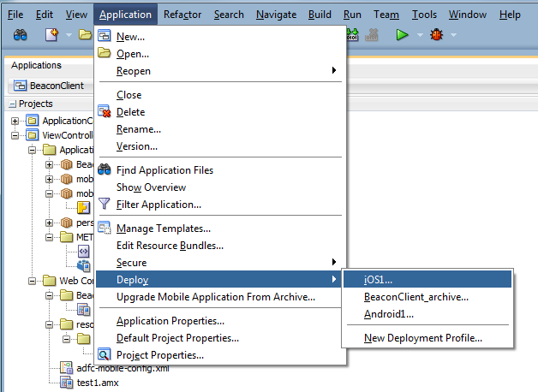Open the File menu

click(15, 15)
